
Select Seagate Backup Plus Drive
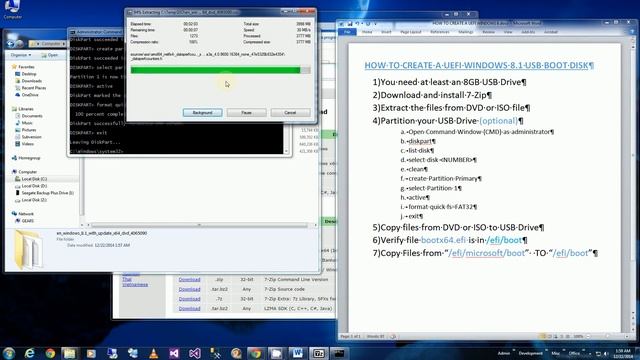click(x=47, y=193)
